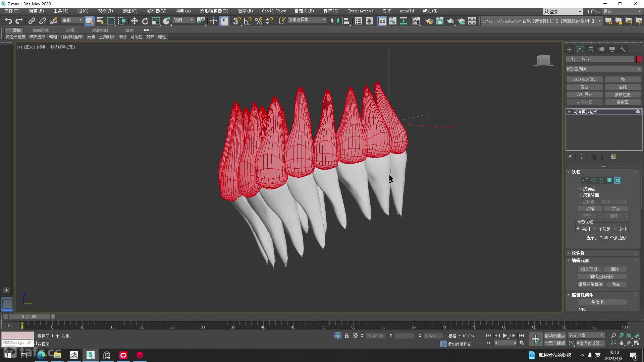The image size is (644, 362).
Task: Open the Select by Name list icon
Action: [100, 21]
